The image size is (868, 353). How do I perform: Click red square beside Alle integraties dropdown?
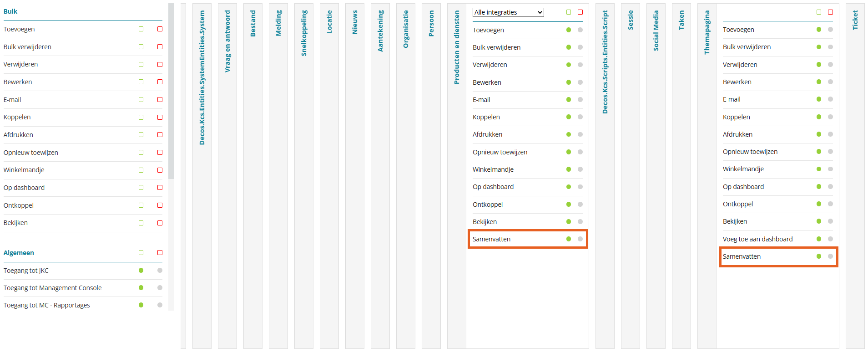click(x=580, y=12)
